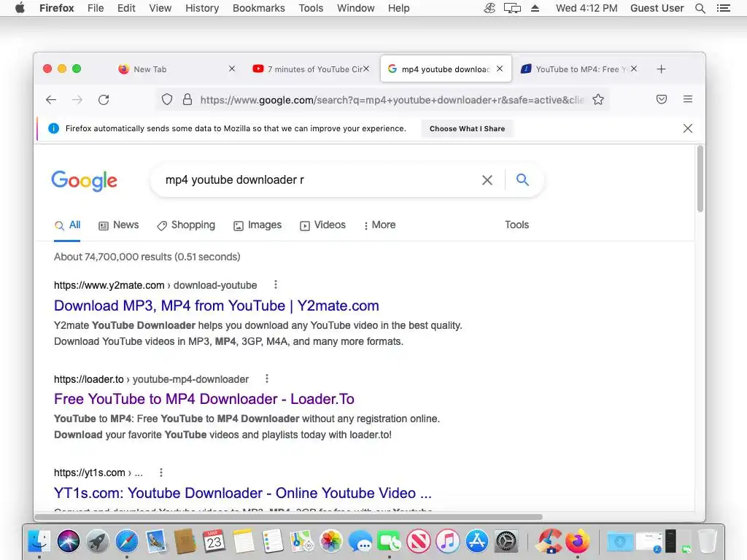The image size is (747, 560).
Task: Select the Videos search filter
Action: [322, 225]
